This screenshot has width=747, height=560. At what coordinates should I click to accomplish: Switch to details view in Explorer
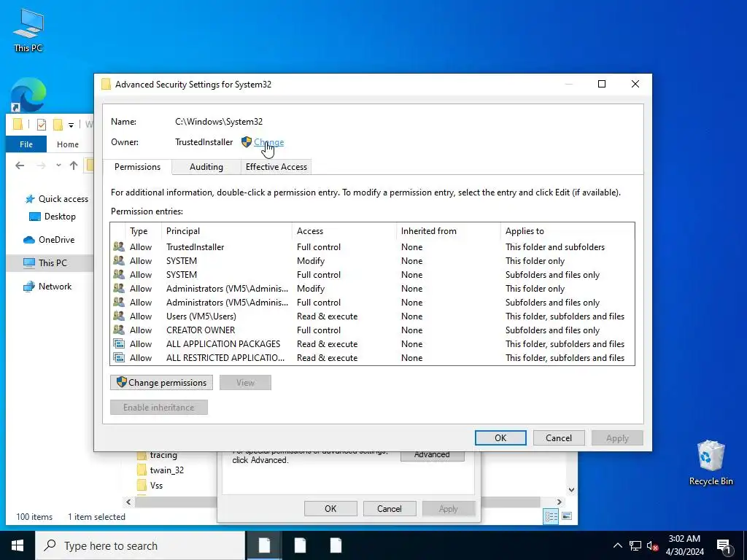551,516
